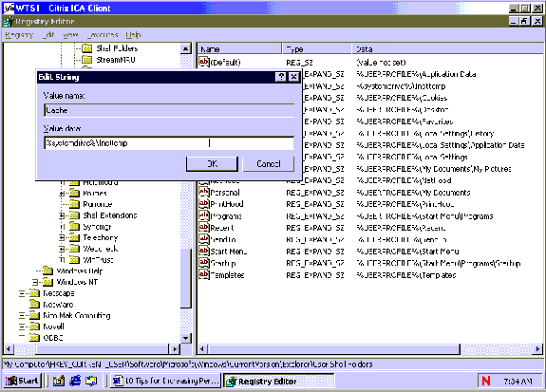546x392 pixels.
Task: Click the values pane scroll right arrow
Action: point(538,348)
